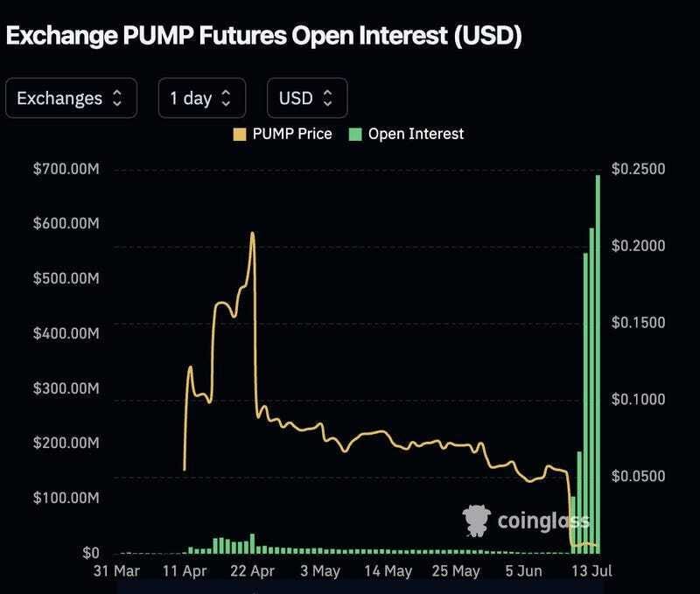Screen dimensions: 700x594
Task: Click the tallest green open interest bar
Action: 598,364
